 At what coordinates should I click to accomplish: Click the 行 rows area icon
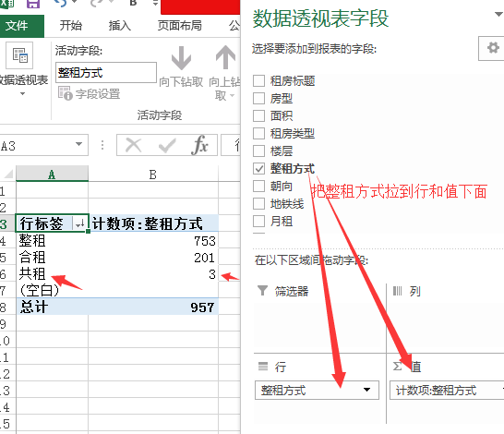(x=263, y=366)
